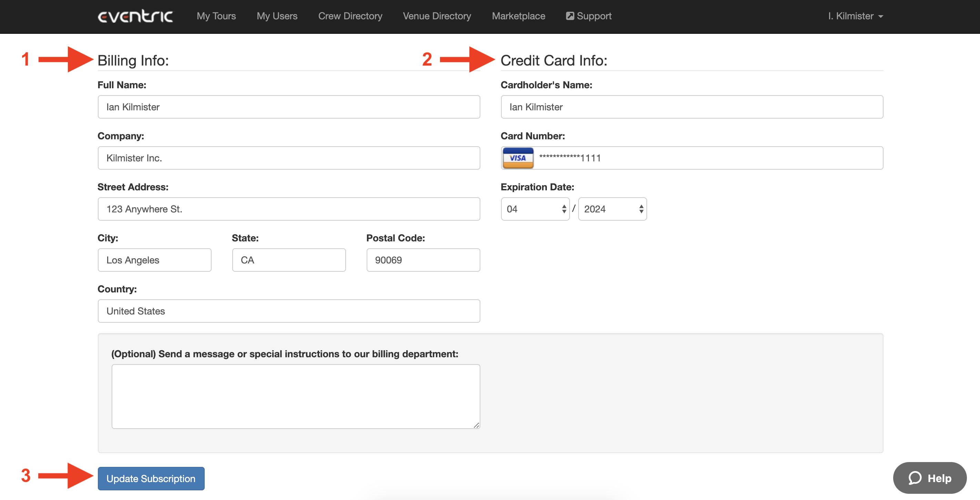Click the Country: label
The image size is (980, 500).
tap(117, 289)
